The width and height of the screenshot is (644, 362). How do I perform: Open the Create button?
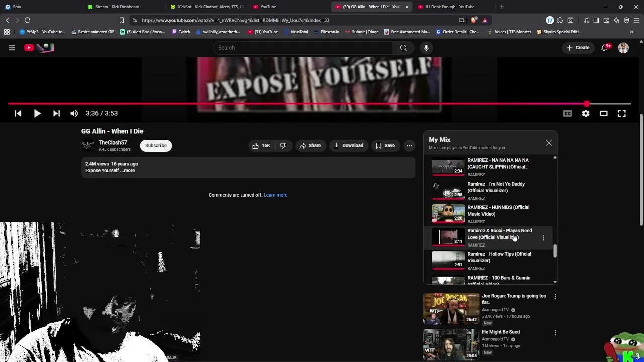point(578,48)
